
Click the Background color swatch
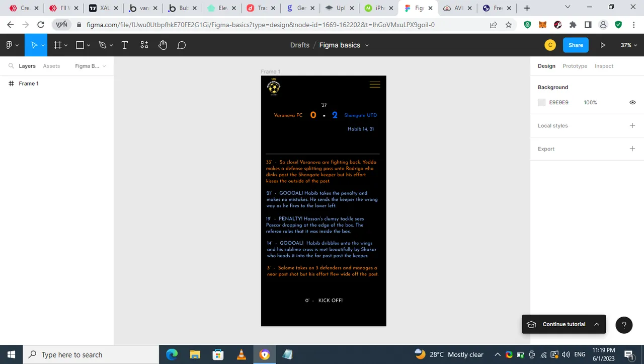pos(541,102)
